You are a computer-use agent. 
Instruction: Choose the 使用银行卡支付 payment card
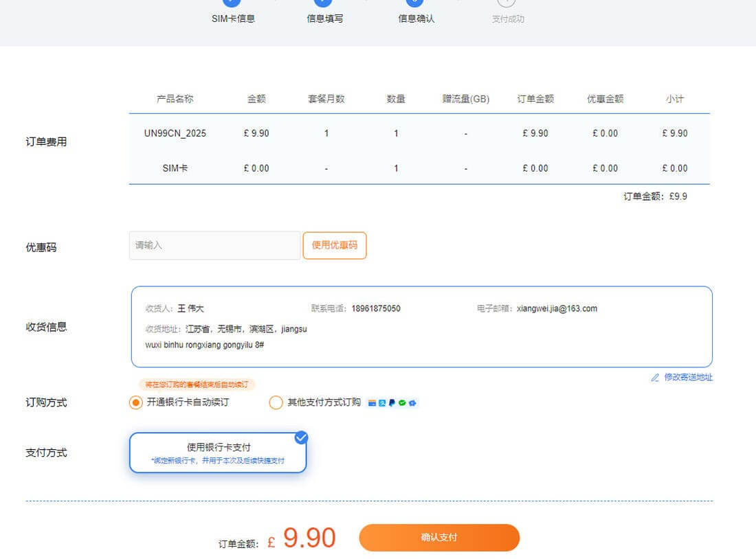pos(218,453)
